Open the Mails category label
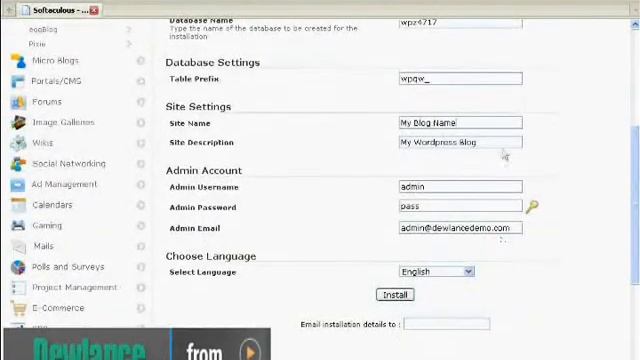640x360 pixels. [44, 246]
